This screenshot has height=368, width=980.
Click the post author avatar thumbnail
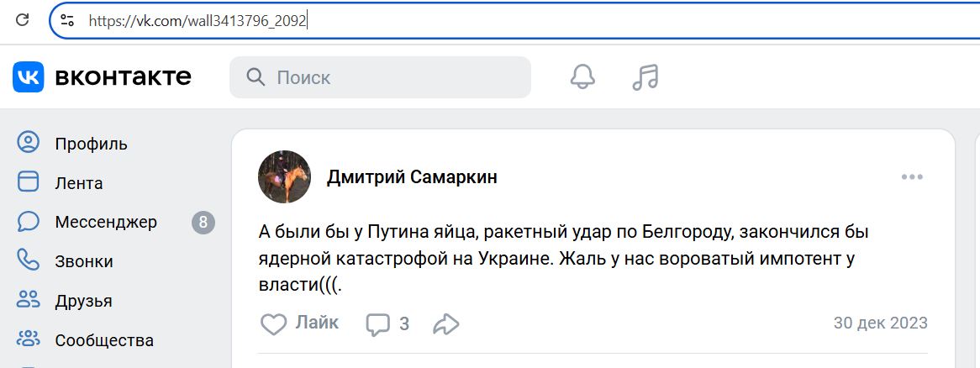tap(284, 177)
